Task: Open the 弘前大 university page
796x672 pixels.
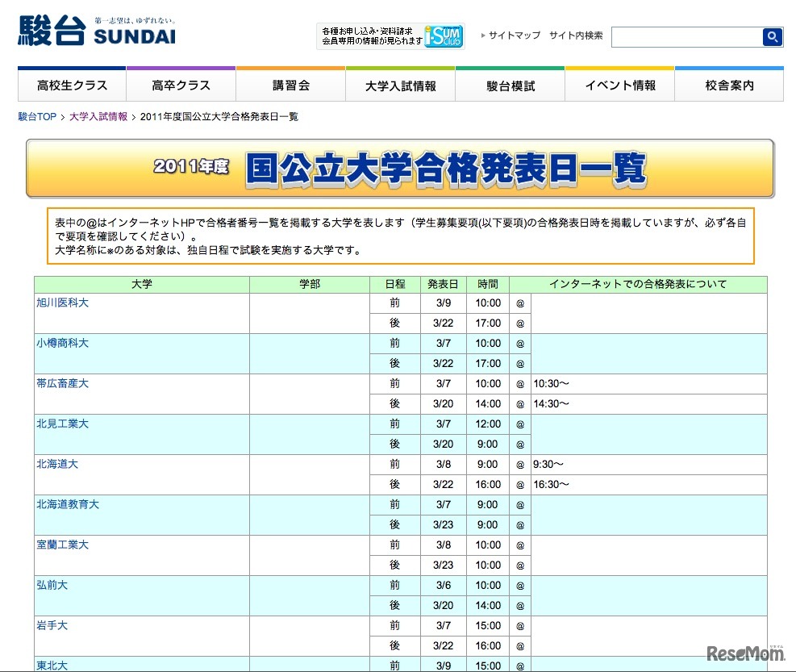Action: [52, 585]
